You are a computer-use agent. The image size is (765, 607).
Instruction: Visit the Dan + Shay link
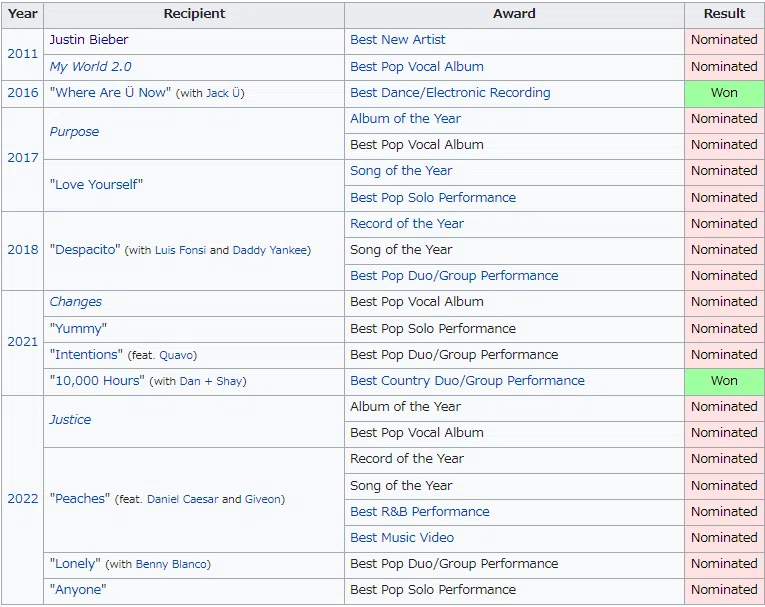(x=211, y=381)
